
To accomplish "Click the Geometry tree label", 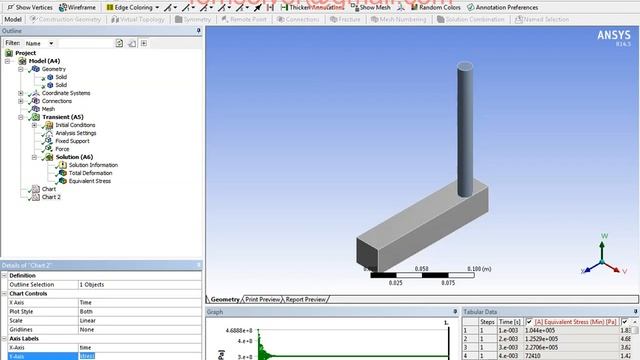I will point(53,69).
